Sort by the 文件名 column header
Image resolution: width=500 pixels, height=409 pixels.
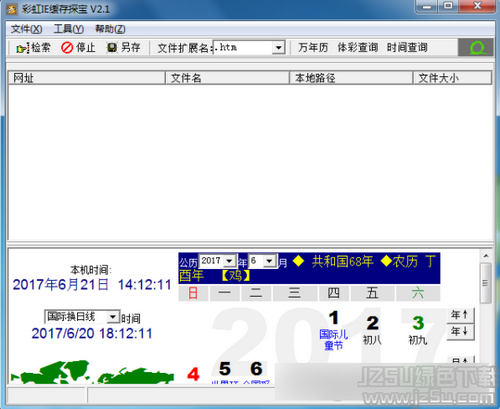click(x=227, y=78)
